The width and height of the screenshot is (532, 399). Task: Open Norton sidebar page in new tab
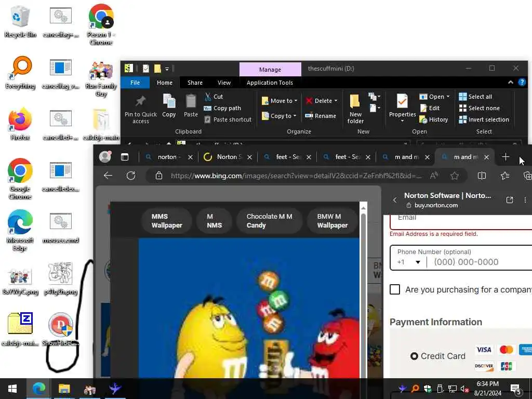pyautogui.click(x=510, y=200)
